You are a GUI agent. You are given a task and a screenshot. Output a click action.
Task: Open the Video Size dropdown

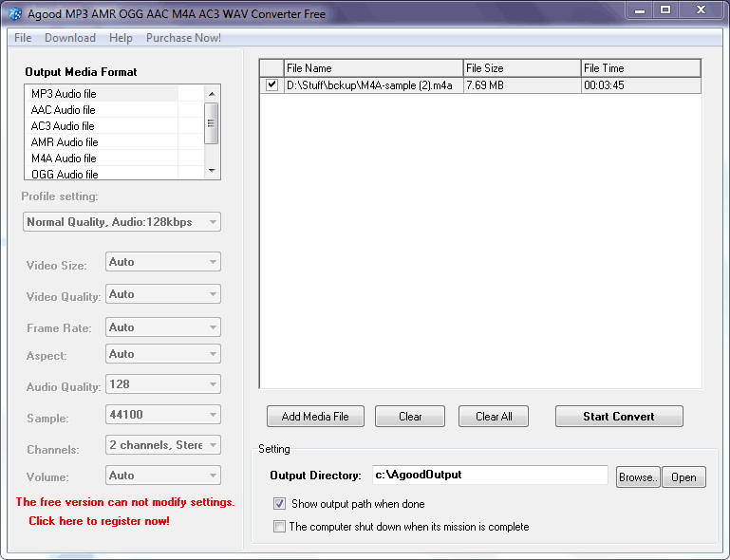tap(163, 262)
